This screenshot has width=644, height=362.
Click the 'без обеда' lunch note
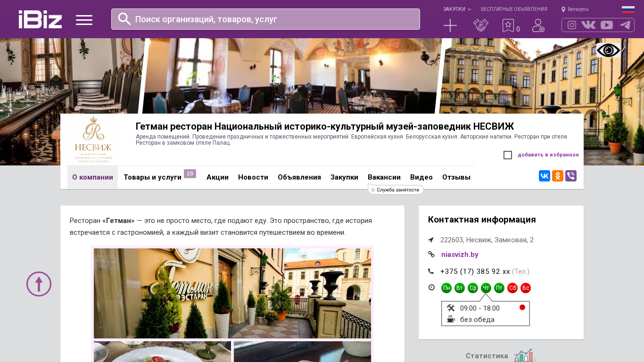tap(477, 320)
